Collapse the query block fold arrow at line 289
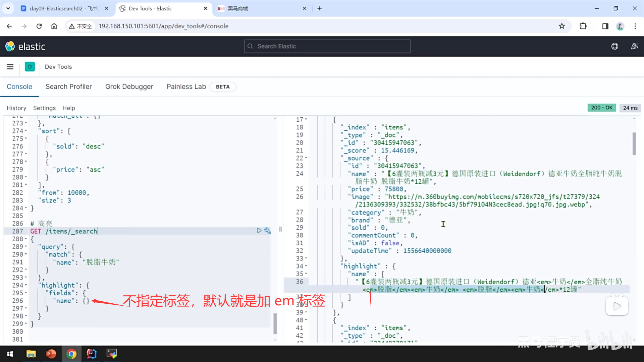 pos(26,247)
